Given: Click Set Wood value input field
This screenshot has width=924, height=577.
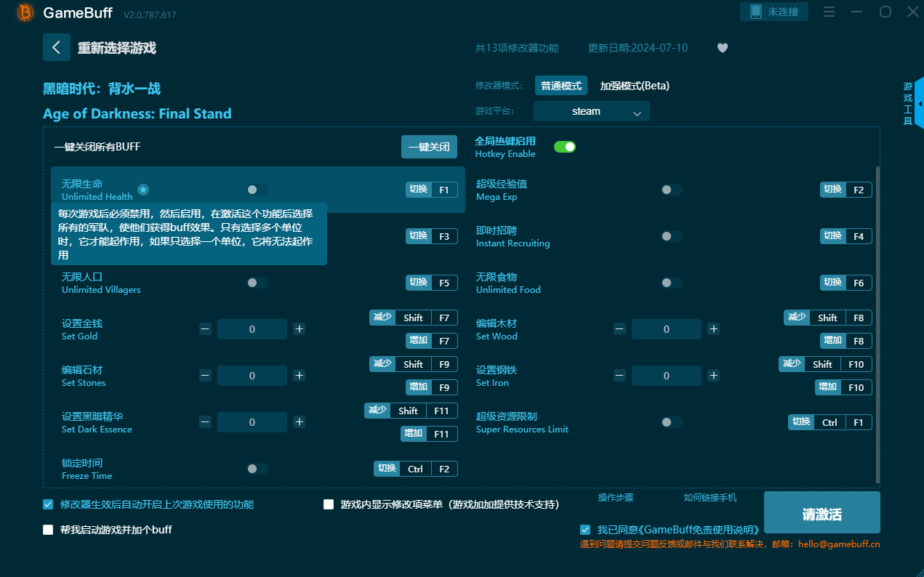Looking at the screenshot, I should pos(667,329).
